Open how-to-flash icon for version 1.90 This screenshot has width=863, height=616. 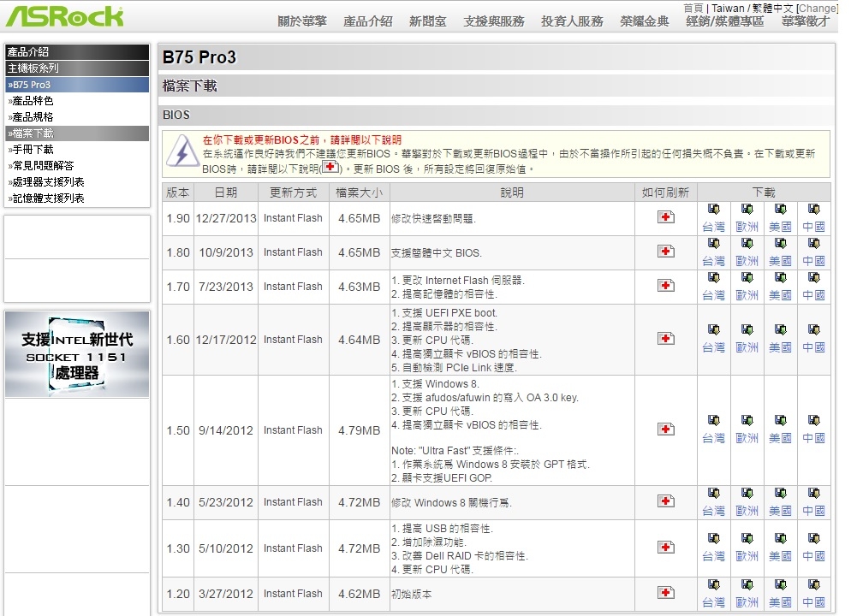[x=666, y=216]
